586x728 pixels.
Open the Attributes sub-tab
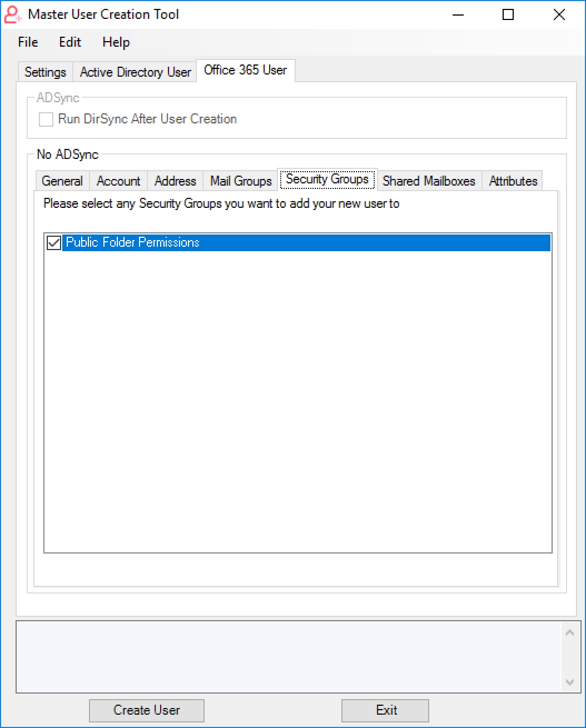tap(513, 181)
